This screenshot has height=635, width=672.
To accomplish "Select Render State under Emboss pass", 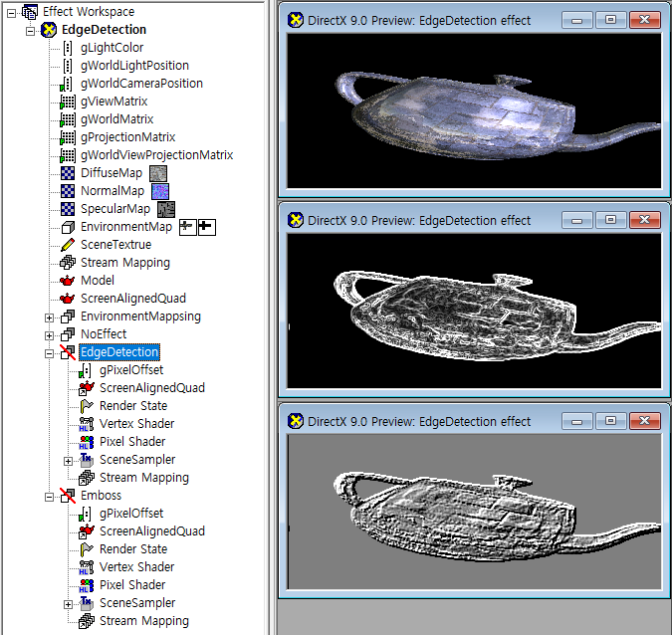I will tap(133, 549).
